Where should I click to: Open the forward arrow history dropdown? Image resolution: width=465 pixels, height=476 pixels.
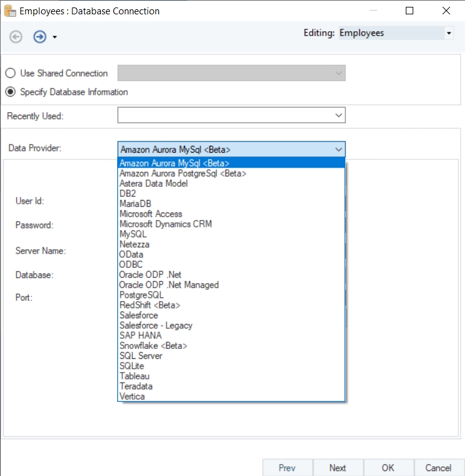(x=55, y=37)
